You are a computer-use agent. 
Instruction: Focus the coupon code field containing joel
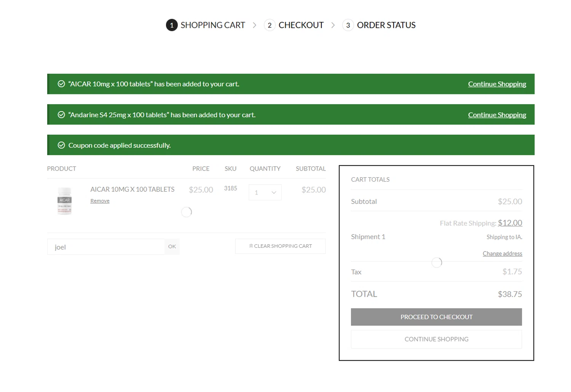coord(106,247)
